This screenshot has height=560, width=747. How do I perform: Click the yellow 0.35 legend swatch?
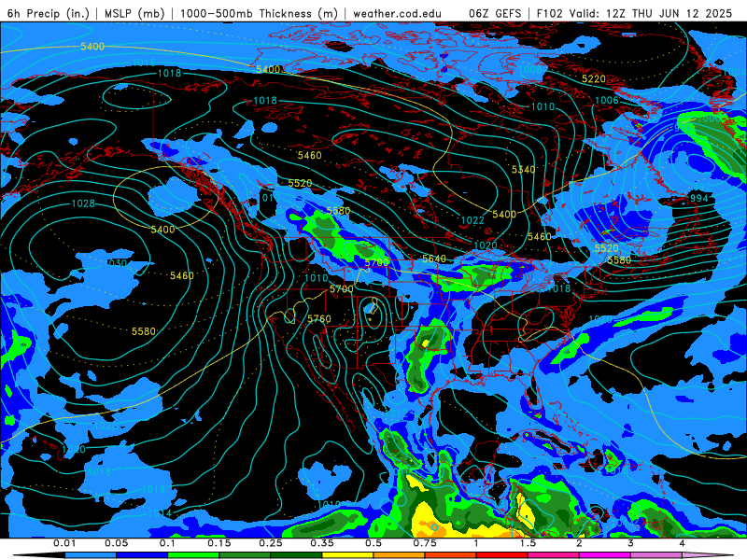pos(347,555)
